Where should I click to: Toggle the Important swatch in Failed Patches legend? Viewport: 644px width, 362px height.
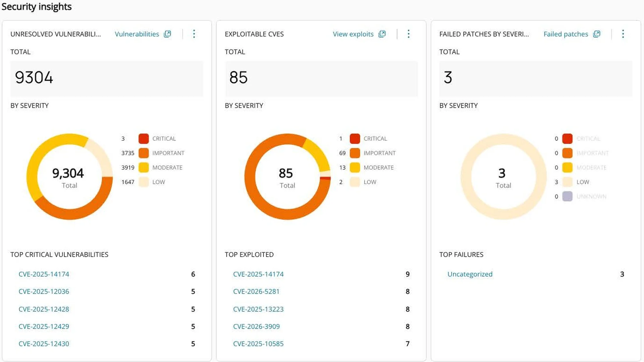[x=568, y=153]
